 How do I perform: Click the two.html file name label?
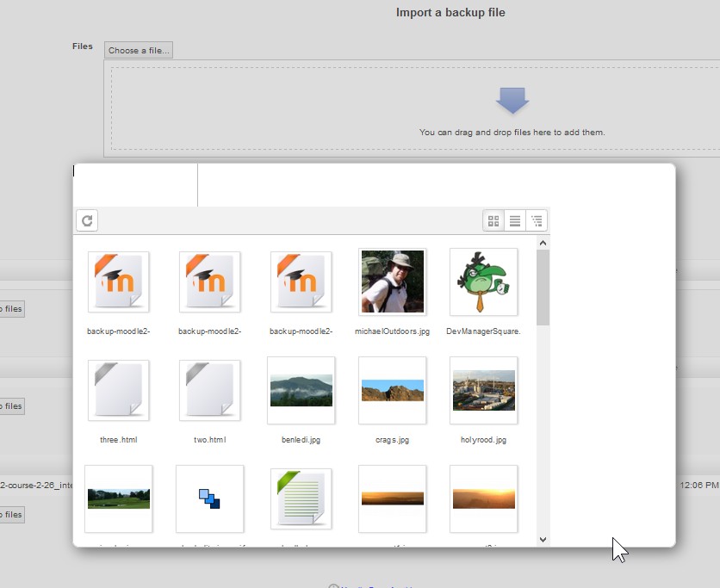[210, 440]
